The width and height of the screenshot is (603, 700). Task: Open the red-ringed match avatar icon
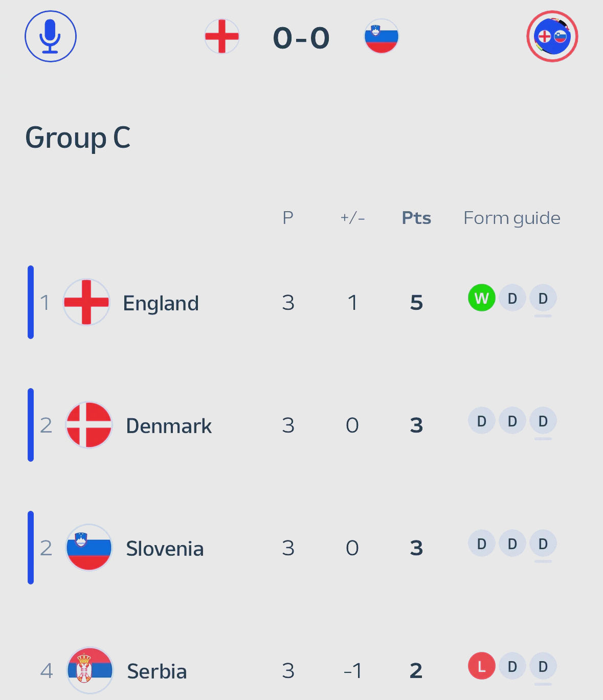point(552,36)
